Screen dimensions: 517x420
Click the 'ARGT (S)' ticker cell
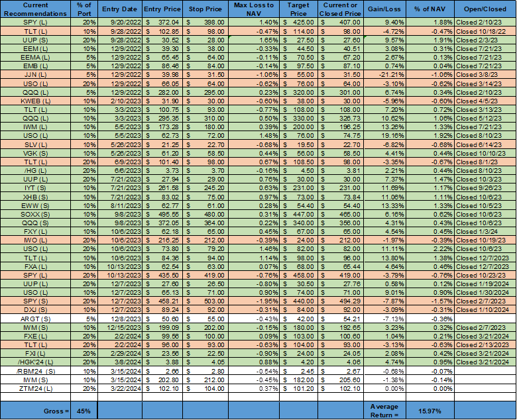pos(35,319)
